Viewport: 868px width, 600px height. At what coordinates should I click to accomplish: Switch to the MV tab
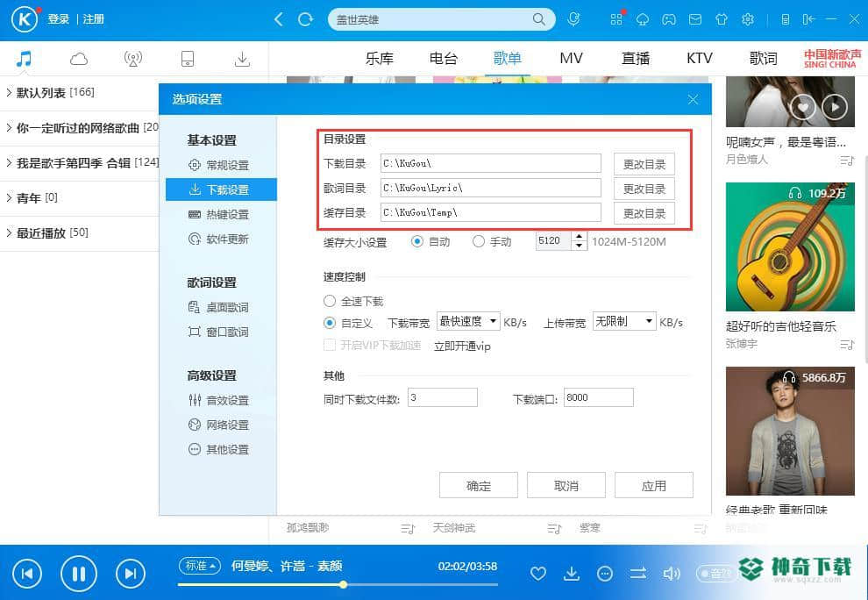coord(572,58)
